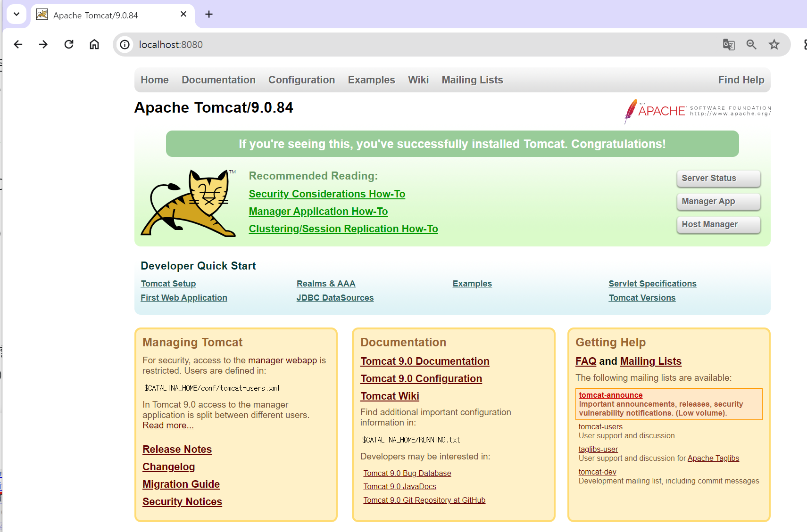
Task: Click the Apache Tomcat/9.0.84 page heading
Action: coord(214,108)
